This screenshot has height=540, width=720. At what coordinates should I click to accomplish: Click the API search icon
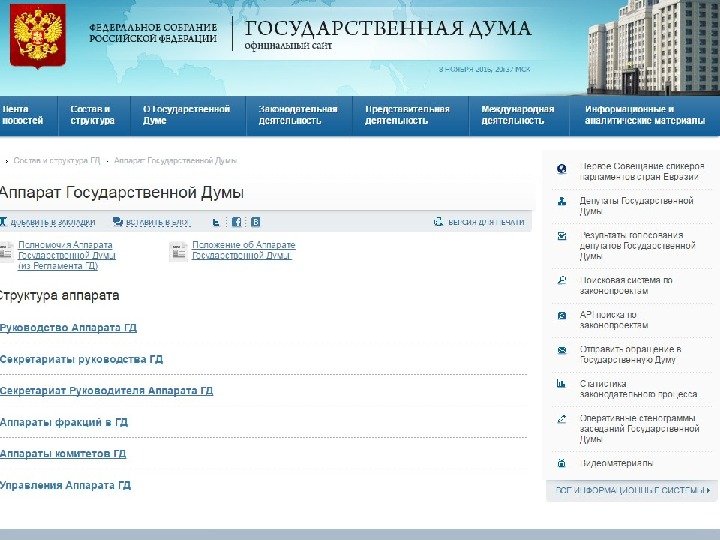point(562,315)
